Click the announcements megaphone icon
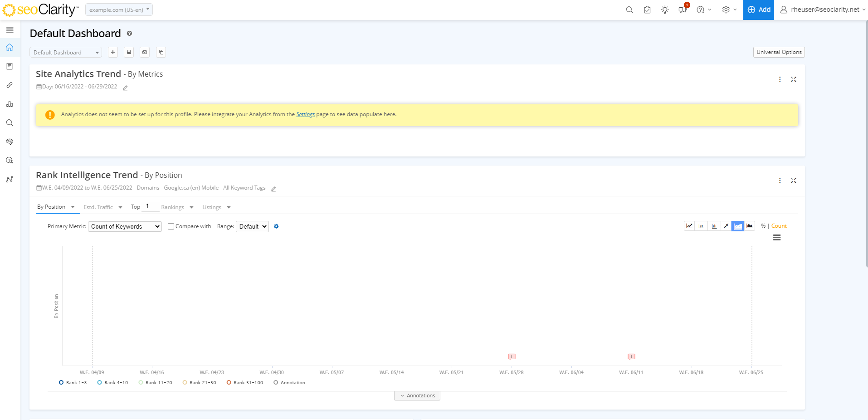 (683, 10)
